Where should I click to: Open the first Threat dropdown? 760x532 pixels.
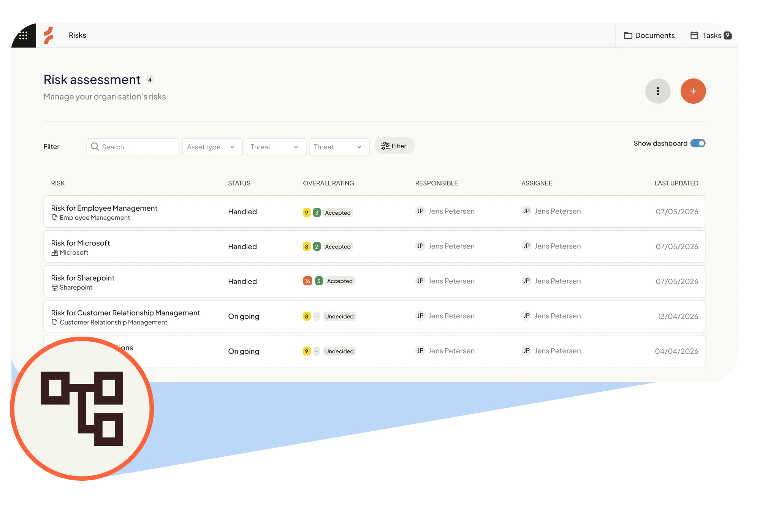[x=276, y=147]
